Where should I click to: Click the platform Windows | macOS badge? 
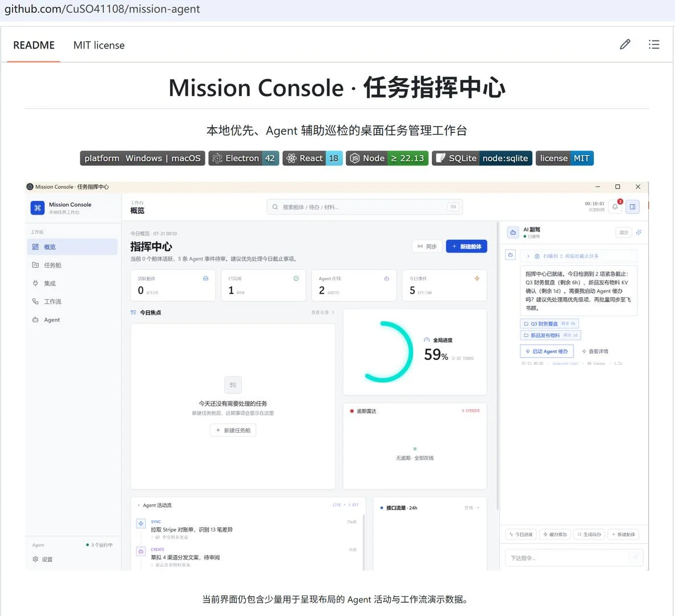[143, 158]
